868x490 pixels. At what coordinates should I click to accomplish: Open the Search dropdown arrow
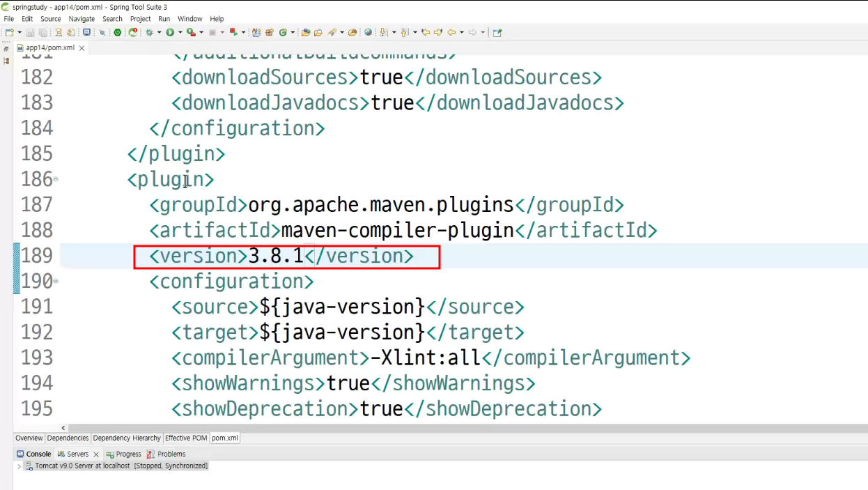[x=342, y=32]
